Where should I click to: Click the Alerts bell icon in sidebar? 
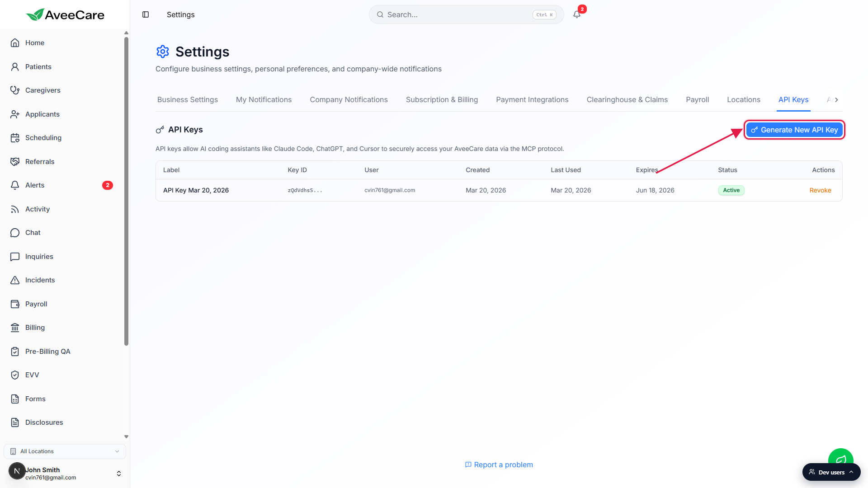(x=15, y=185)
